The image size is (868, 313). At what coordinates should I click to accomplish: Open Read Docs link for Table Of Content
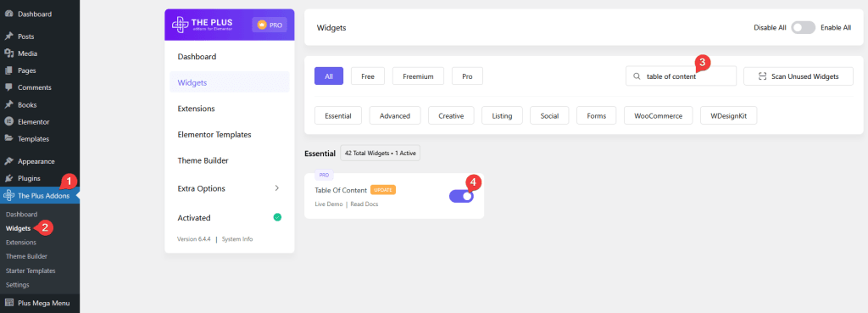pos(364,204)
